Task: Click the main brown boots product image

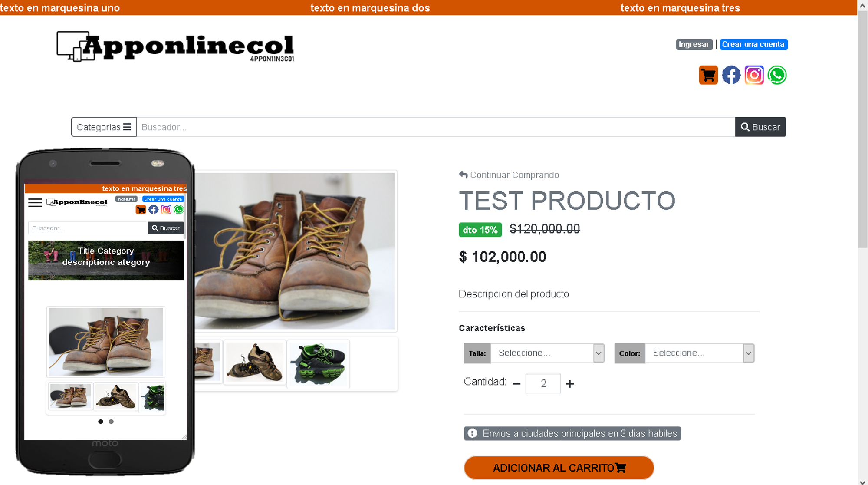Action: 295,251
